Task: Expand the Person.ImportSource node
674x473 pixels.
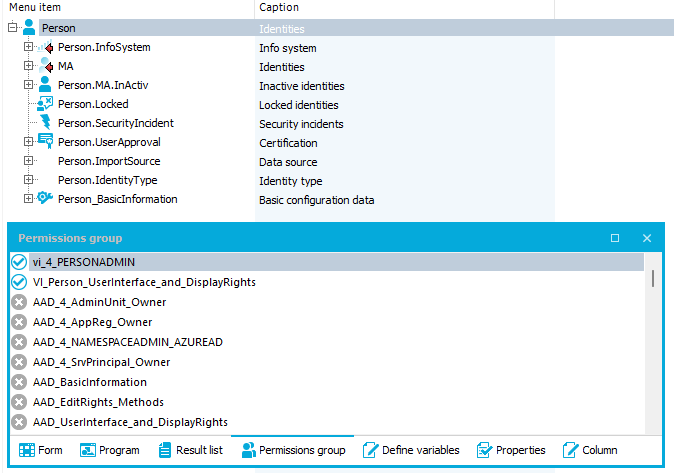Action: pos(28,160)
